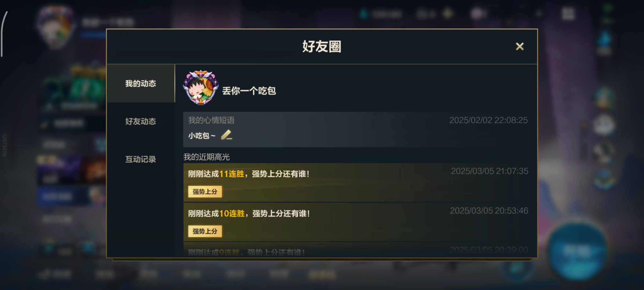Screen dimensions: 644x290
Task: Tap the blue diamond currency icon
Action: (364, 14)
